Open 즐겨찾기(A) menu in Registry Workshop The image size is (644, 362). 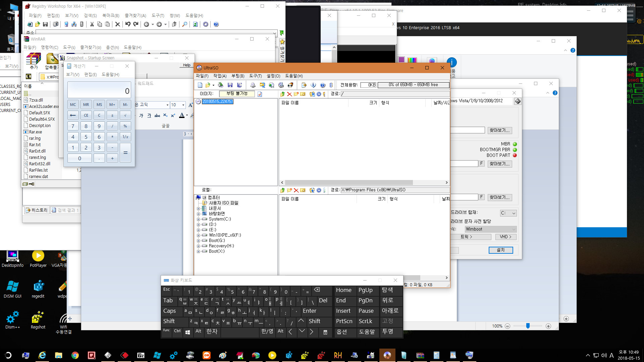pos(136,15)
